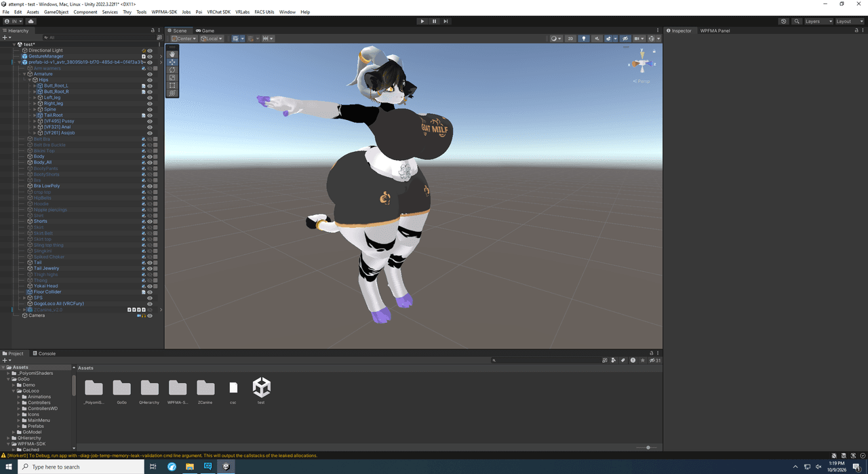The height and width of the screenshot is (474, 868).
Task: Select the Rect tool in scene toolbar
Action: [x=172, y=85]
